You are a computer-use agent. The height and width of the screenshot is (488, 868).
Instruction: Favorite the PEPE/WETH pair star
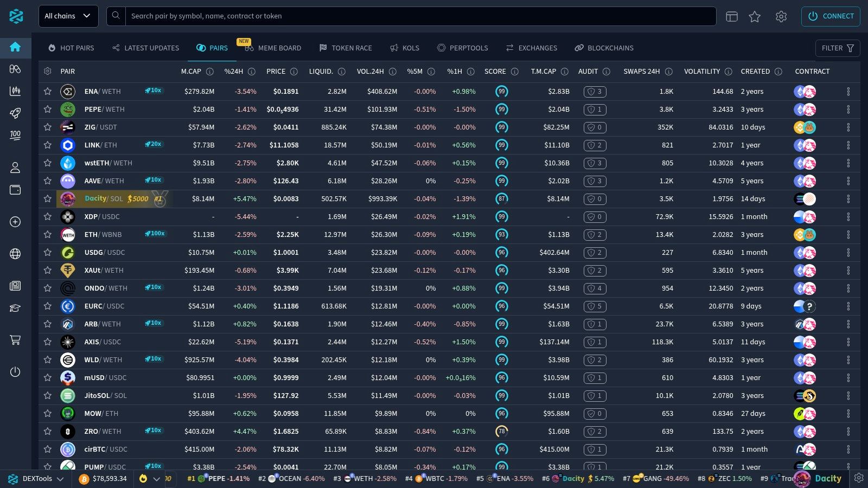point(48,109)
